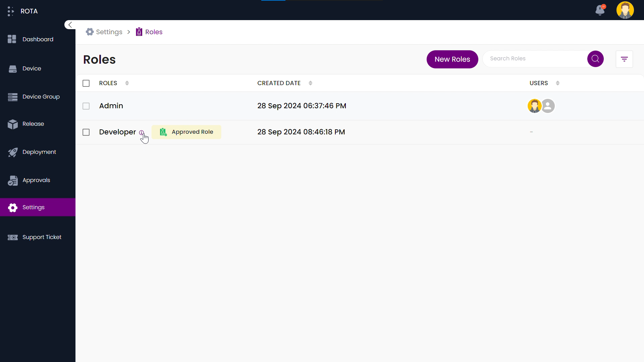Toggle the Developer role row checkbox

tap(86, 132)
